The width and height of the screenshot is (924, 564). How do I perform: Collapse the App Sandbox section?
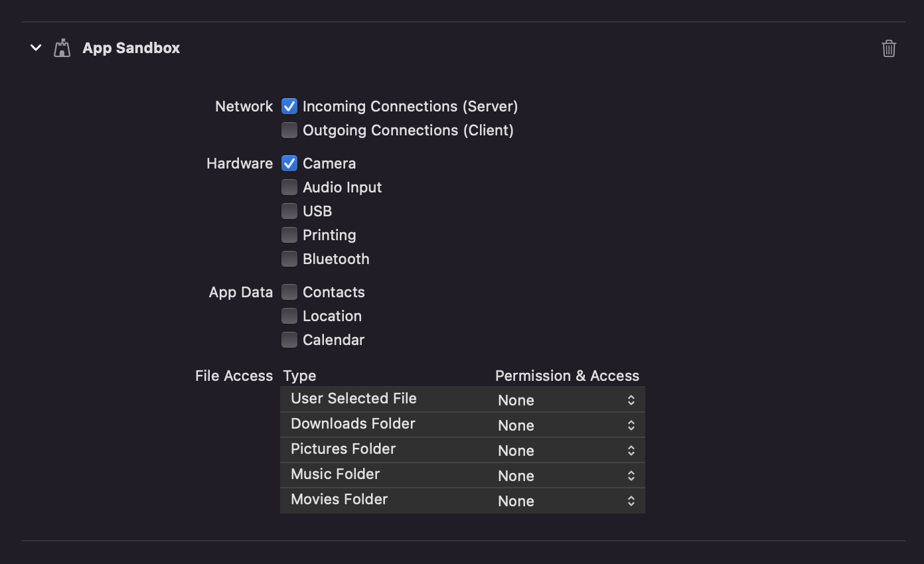(x=35, y=47)
